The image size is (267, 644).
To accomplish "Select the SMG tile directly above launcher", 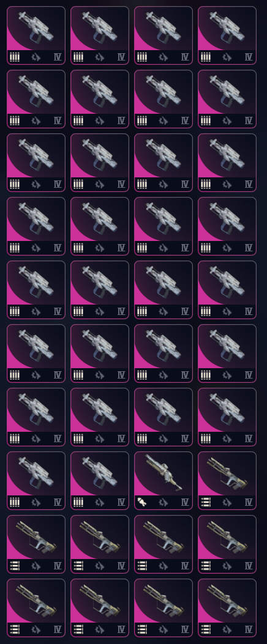I will [164, 417].
